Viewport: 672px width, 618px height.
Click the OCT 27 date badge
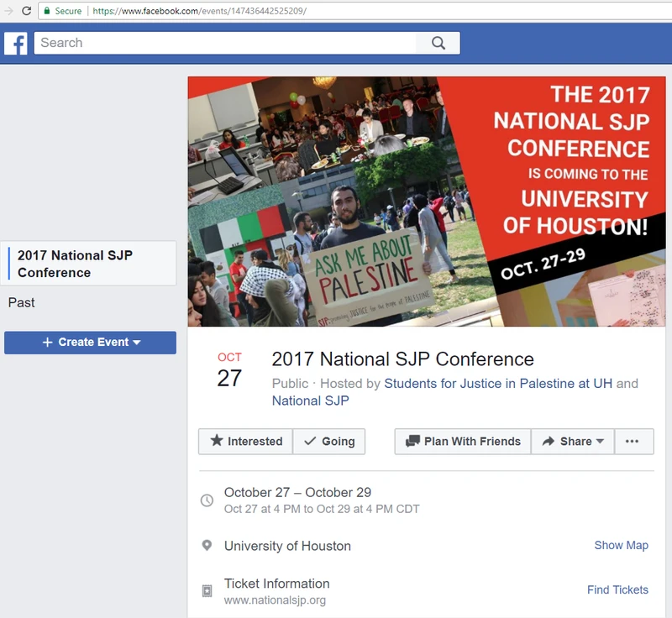tap(229, 369)
